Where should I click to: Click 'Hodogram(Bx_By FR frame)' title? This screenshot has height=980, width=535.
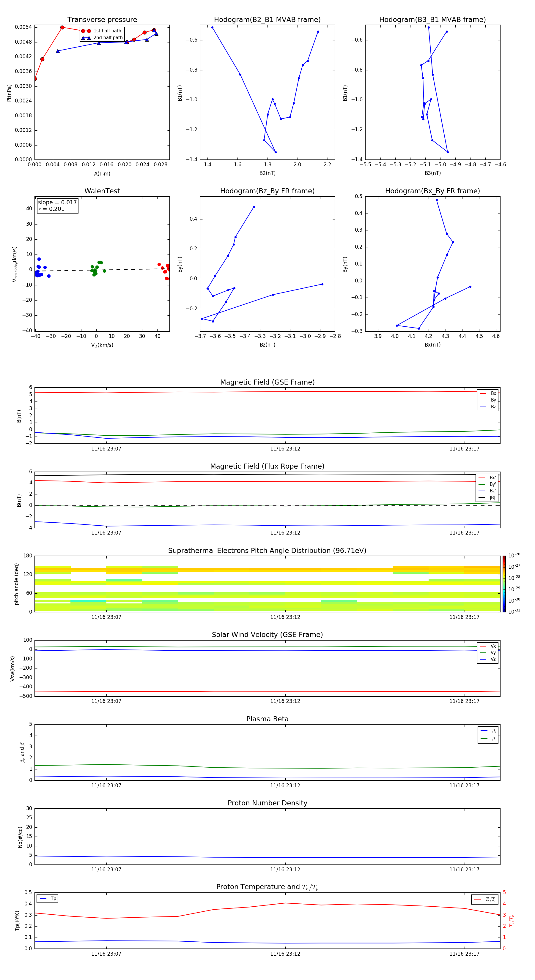pyautogui.click(x=432, y=191)
